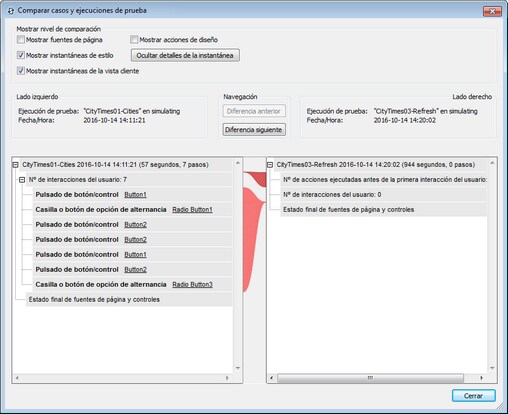Click left pane horizontal scroll-right arrow

tap(227, 378)
